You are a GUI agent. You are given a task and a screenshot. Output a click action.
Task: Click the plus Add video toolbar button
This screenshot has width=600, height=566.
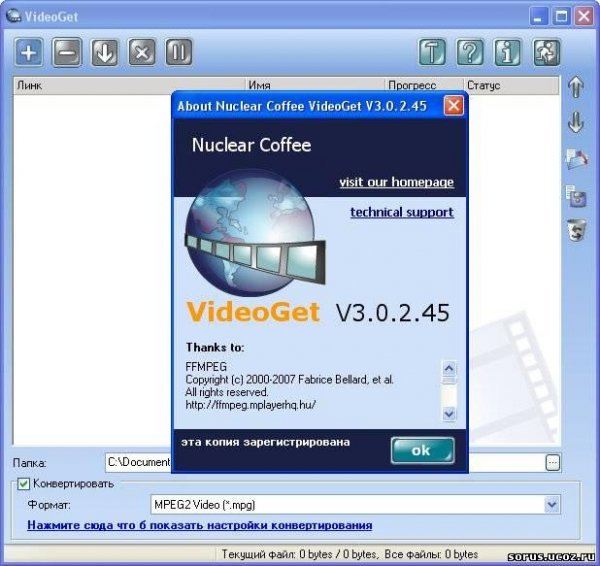coord(29,52)
